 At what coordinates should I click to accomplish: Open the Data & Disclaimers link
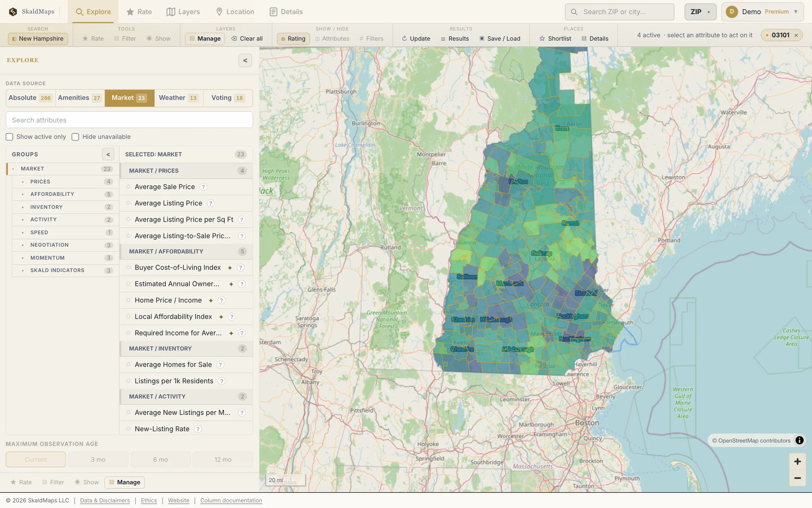tap(105, 501)
